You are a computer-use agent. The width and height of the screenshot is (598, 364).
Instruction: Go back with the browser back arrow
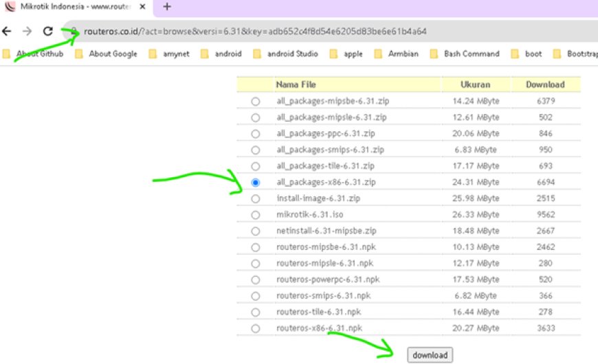point(7,31)
